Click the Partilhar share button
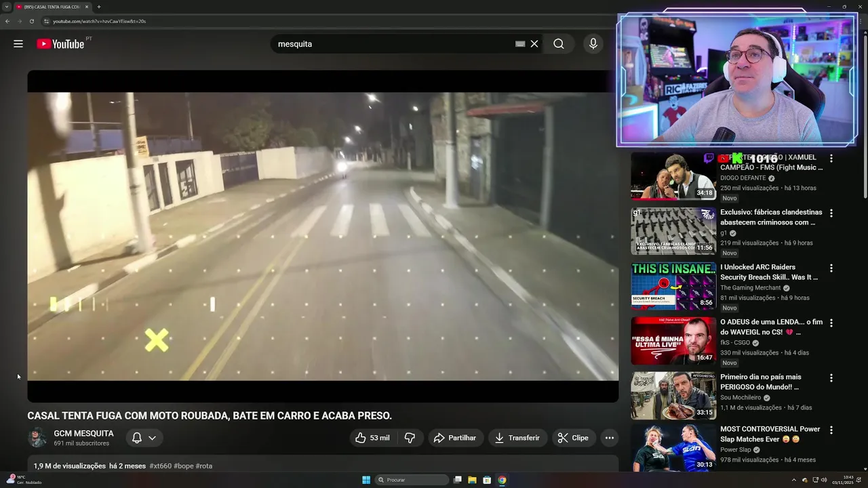868x488 pixels. click(456, 438)
